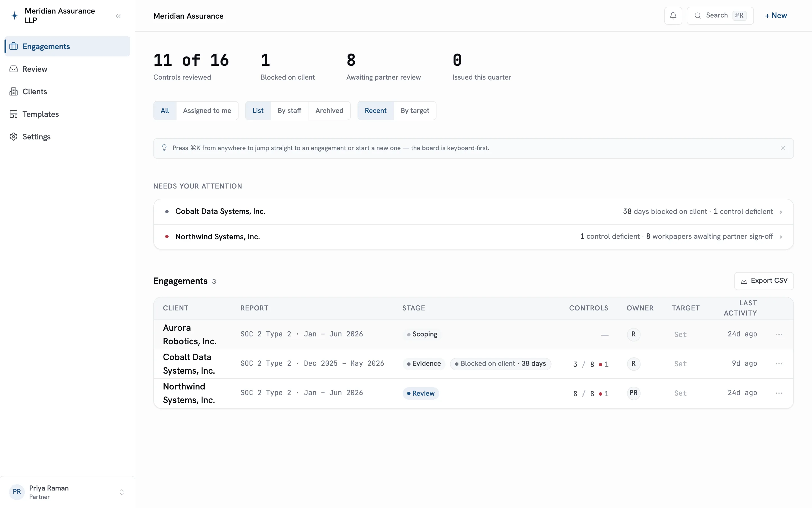
Task: Click the Owner column header
Action: (x=640, y=308)
